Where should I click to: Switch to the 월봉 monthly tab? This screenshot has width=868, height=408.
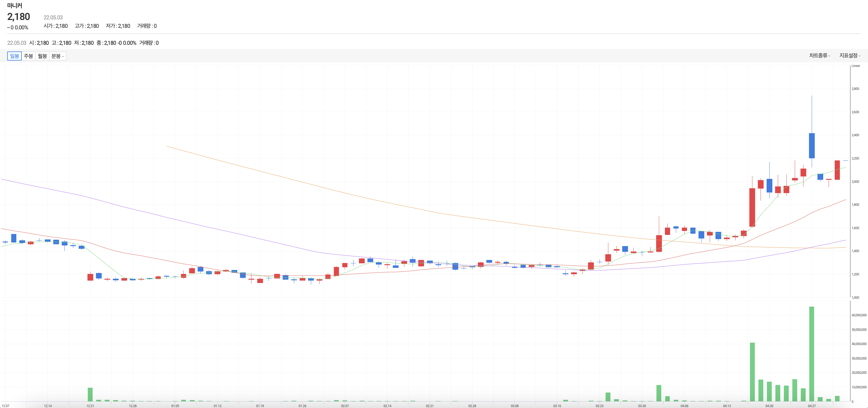pos(42,56)
